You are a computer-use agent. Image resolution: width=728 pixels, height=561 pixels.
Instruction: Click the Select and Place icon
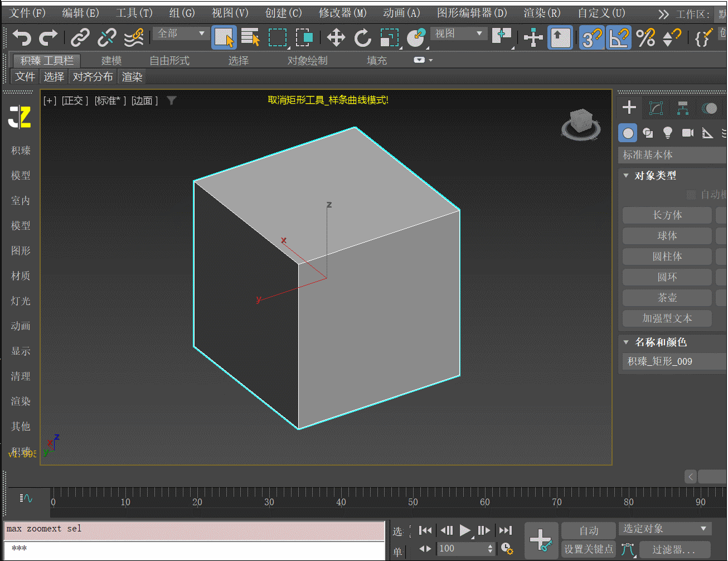pyautogui.click(x=416, y=37)
